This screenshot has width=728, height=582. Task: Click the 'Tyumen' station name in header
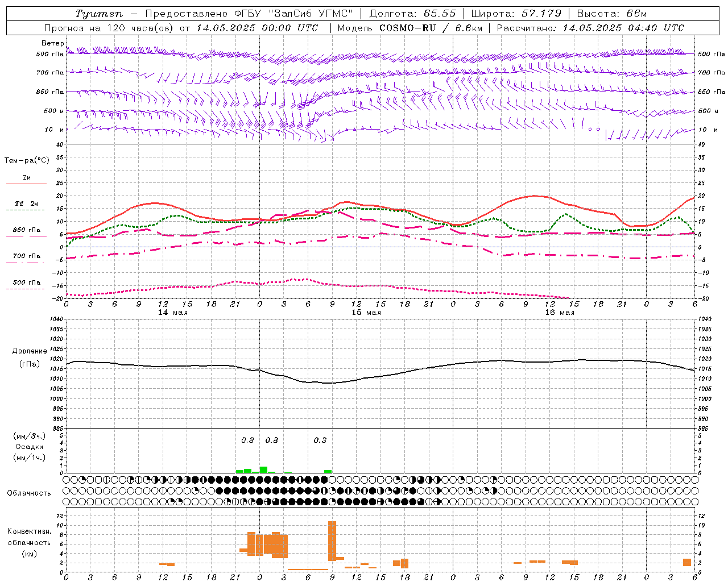pyautogui.click(x=99, y=14)
